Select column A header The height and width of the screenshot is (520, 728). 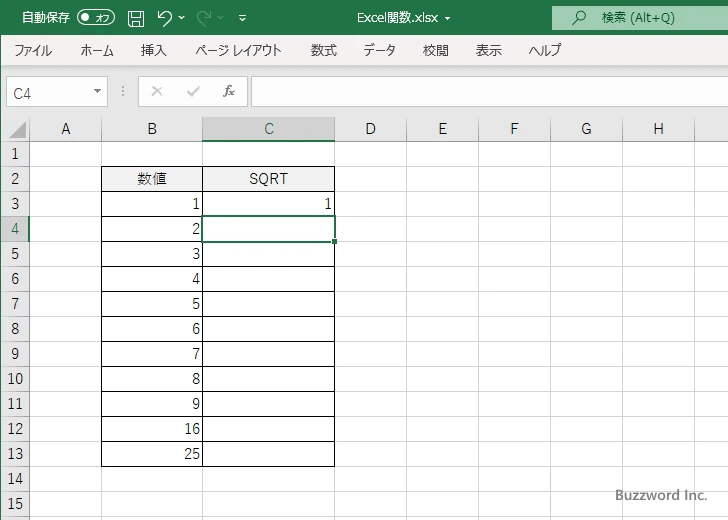point(65,129)
